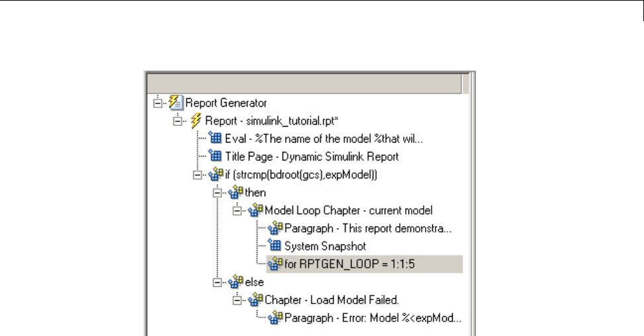Click the for RPTGEN_LOOP component icon
The image size is (644, 336).
coord(275,264)
